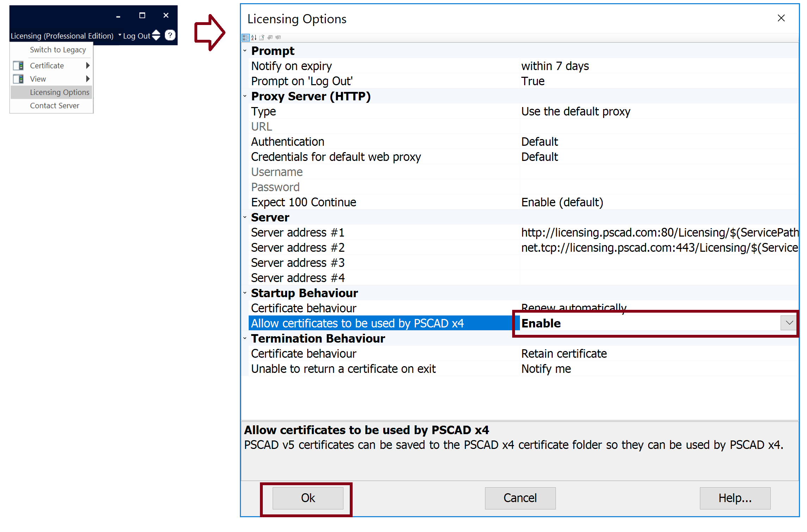Select the 'Notify on expiry' row label
The width and height of the screenshot is (807, 532).
291,66
